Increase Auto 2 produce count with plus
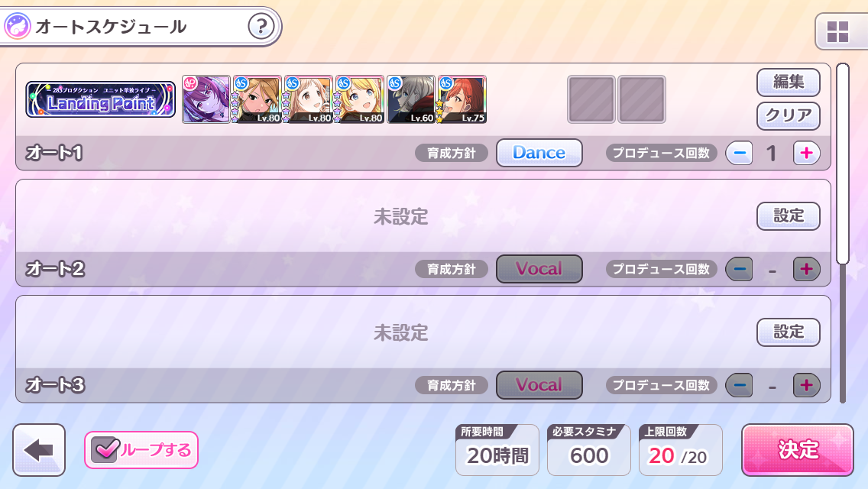868x489 pixels. (x=807, y=269)
